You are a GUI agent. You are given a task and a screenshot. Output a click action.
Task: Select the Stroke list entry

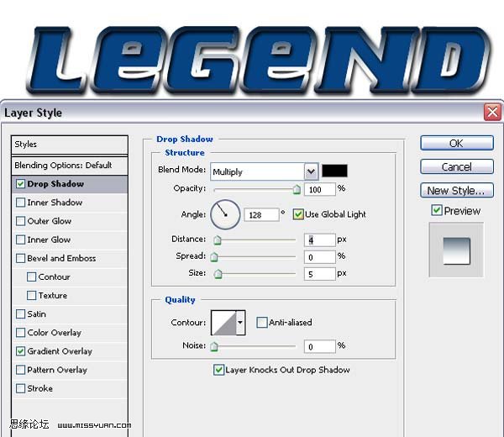pos(70,388)
